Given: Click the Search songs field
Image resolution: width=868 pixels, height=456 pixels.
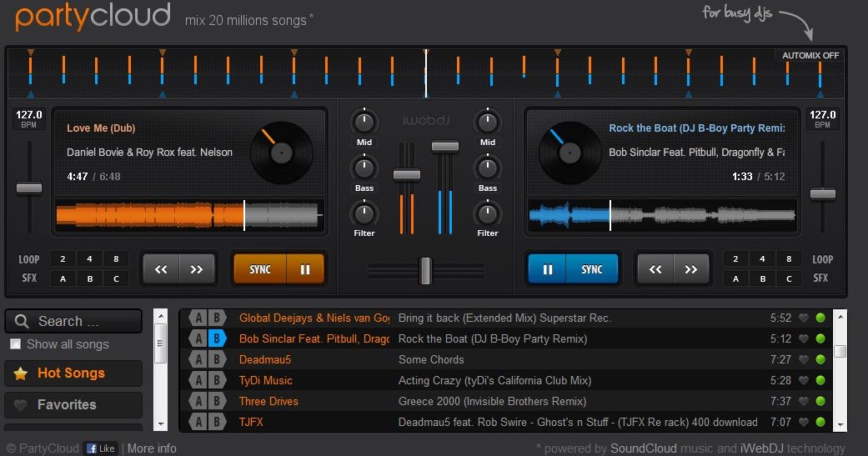Looking at the screenshot, I should point(73,321).
